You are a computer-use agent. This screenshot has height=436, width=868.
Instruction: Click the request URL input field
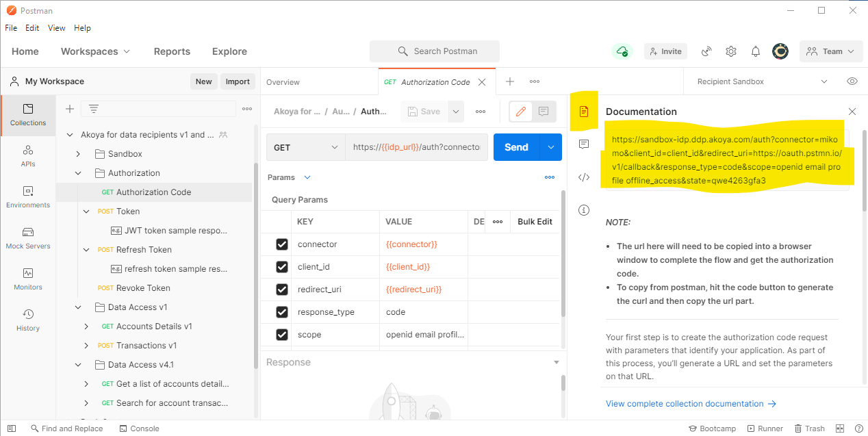pyautogui.click(x=416, y=147)
